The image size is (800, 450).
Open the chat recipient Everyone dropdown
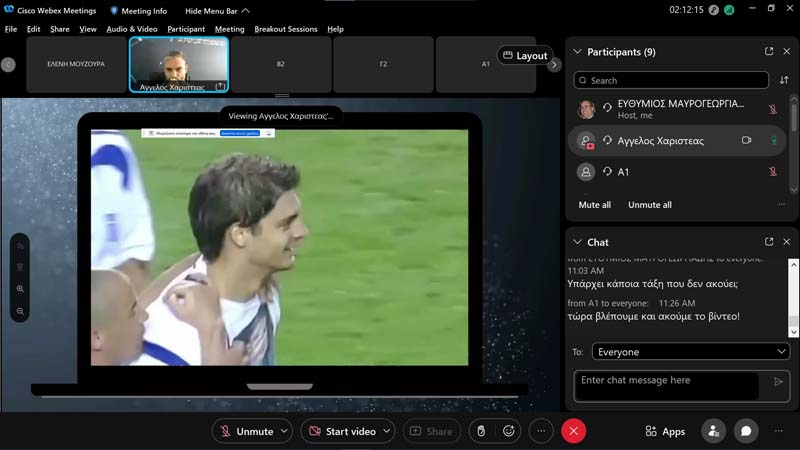(x=691, y=352)
